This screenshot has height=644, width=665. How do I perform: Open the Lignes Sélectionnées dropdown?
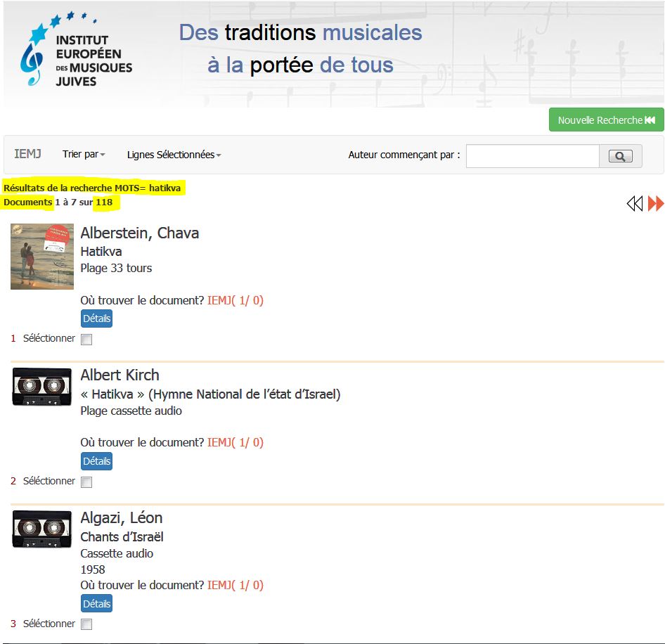point(174,155)
